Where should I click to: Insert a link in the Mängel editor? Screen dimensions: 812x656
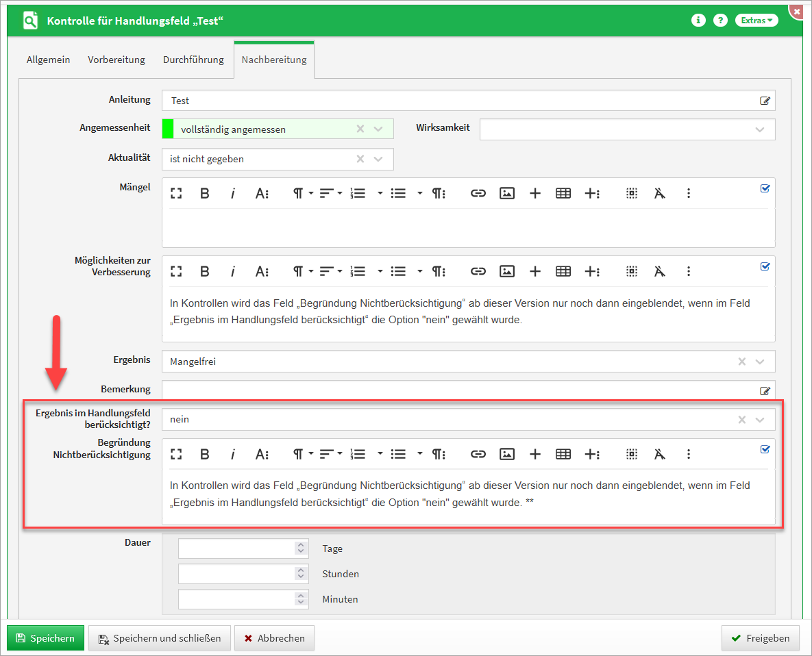point(478,194)
